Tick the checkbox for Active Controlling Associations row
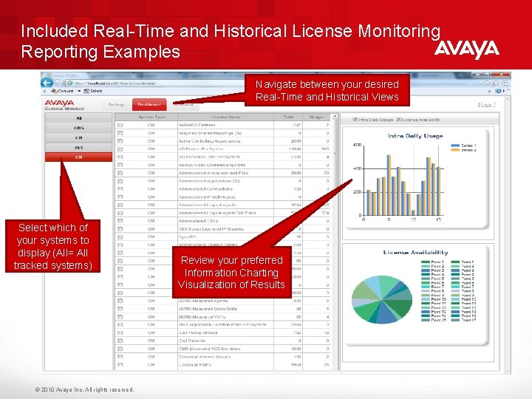The width and height of the screenshot is (532, 399). point(120,141)
